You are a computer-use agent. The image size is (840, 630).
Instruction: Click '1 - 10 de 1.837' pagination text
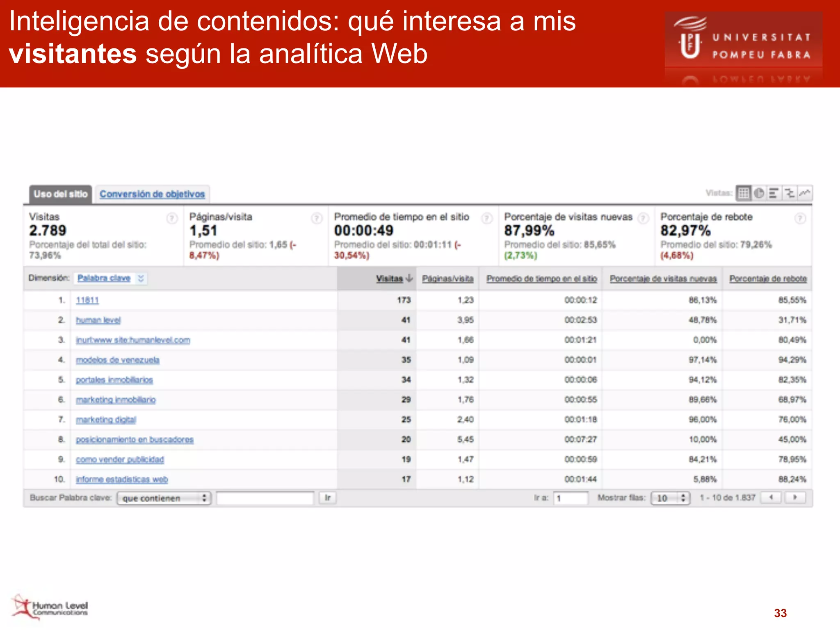tap(727, 498)
